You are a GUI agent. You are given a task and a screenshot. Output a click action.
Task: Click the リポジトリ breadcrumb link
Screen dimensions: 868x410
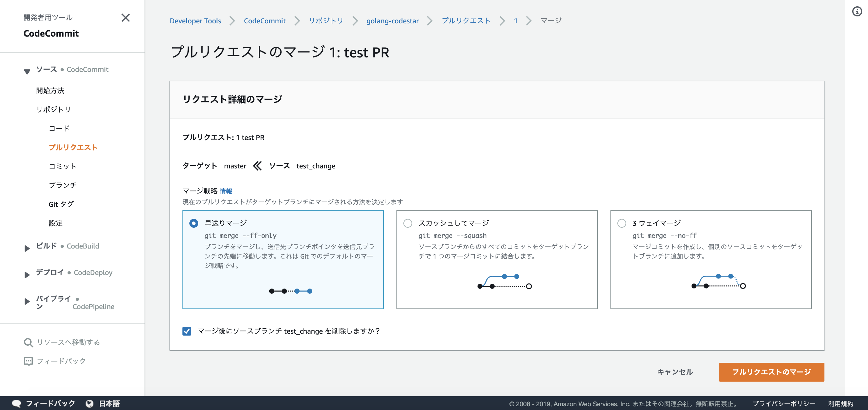pyautogui.click(x=326, y=20)
